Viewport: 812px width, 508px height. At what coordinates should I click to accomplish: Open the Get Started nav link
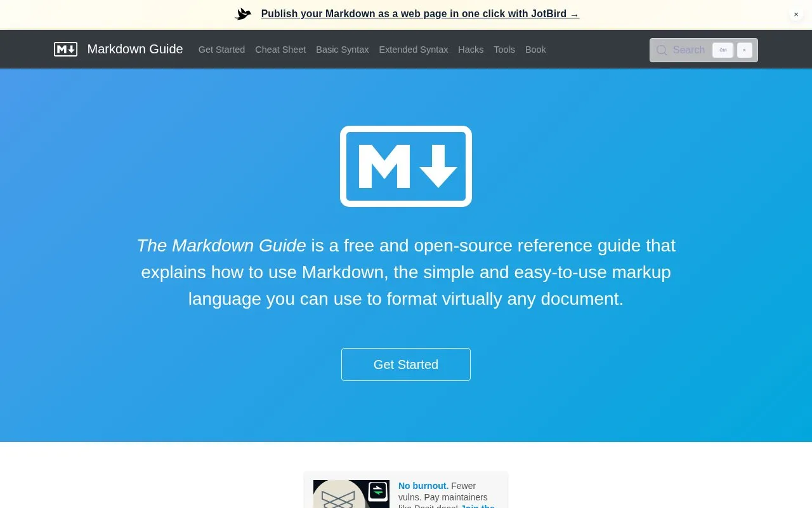(x=221, y=50)
